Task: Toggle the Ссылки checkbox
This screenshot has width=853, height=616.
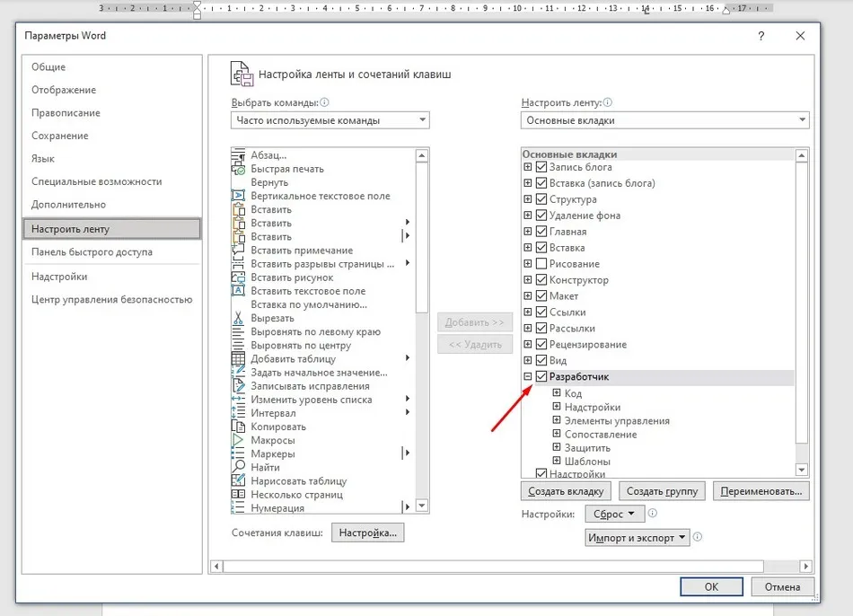Action: coord(541,312)
